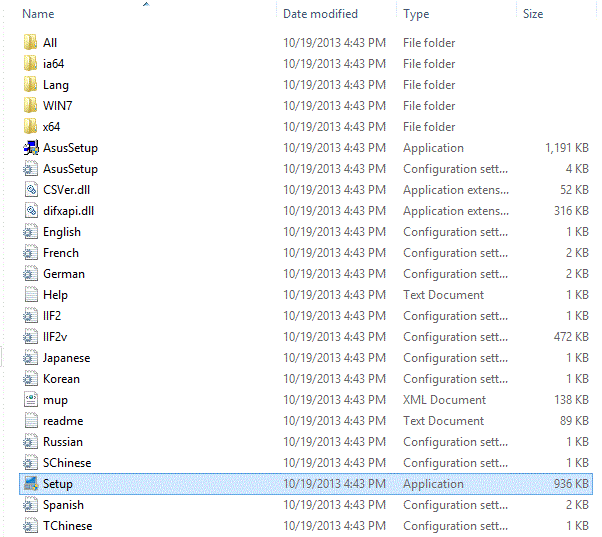Screen dimensions: 602x537
Task: Select the file name 'ia64'
Action: 53,64
